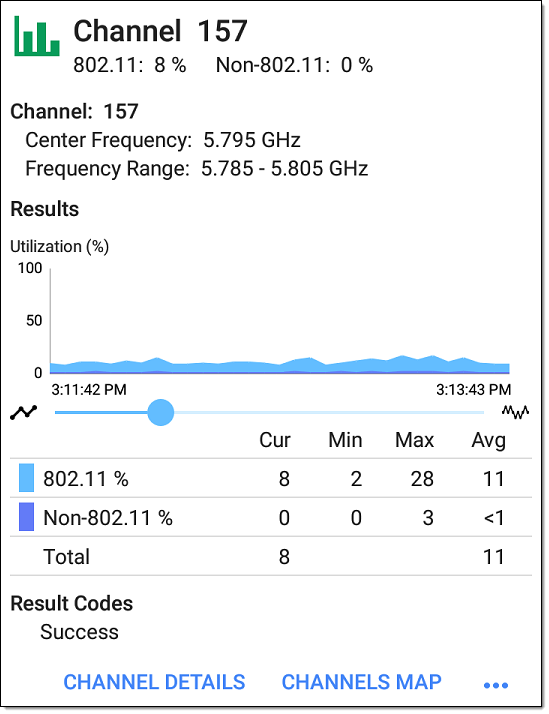Select the Non-802.11 % table row

point(271,517)
